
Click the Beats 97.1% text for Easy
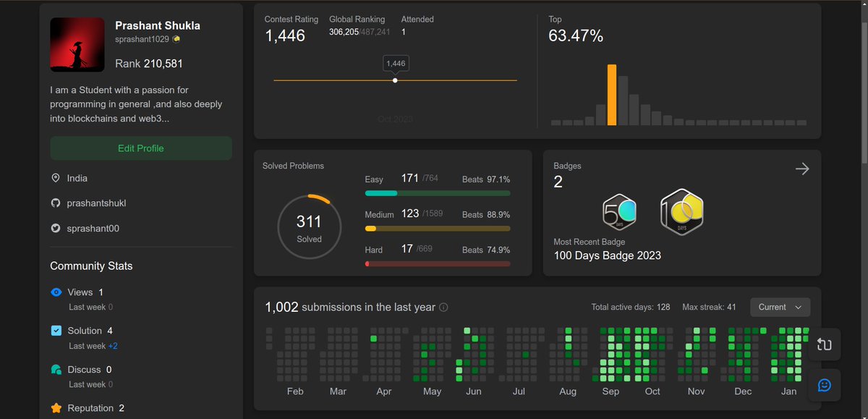point(486,179)
